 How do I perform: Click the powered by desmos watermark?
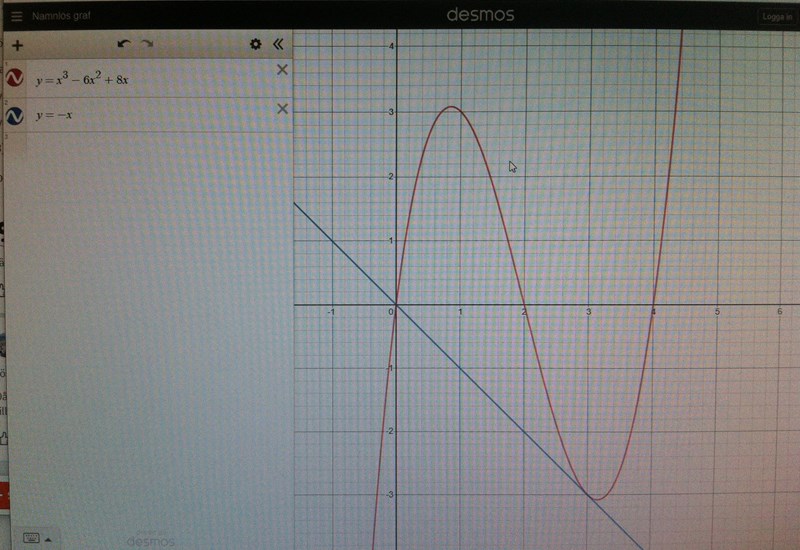click(x=151, y=539)
